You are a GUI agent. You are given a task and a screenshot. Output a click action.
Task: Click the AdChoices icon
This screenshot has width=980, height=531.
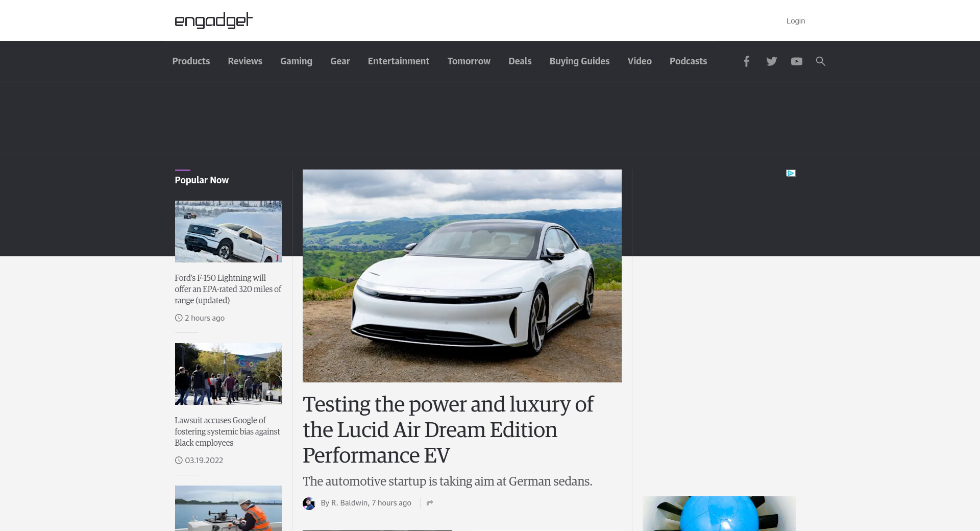pyautogui.click(x=791, y=174)
